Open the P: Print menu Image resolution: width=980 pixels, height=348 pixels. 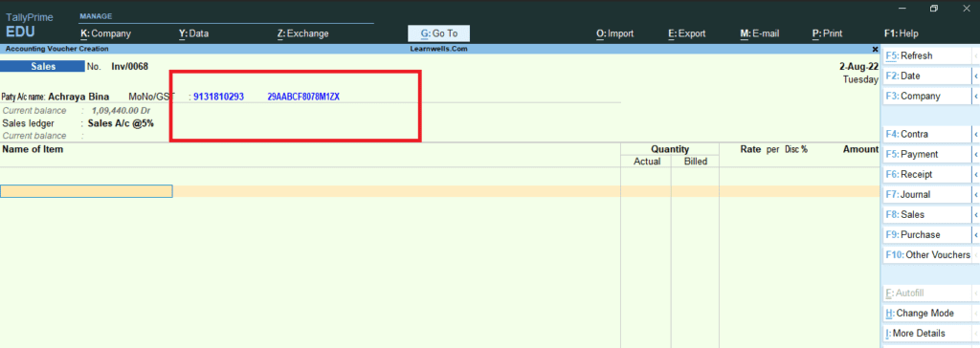[827, 33]
